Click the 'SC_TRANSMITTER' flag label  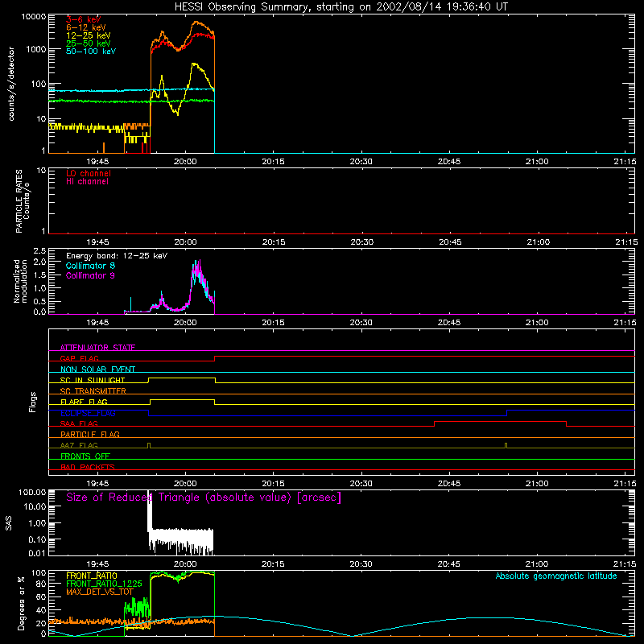coord(93,391)
